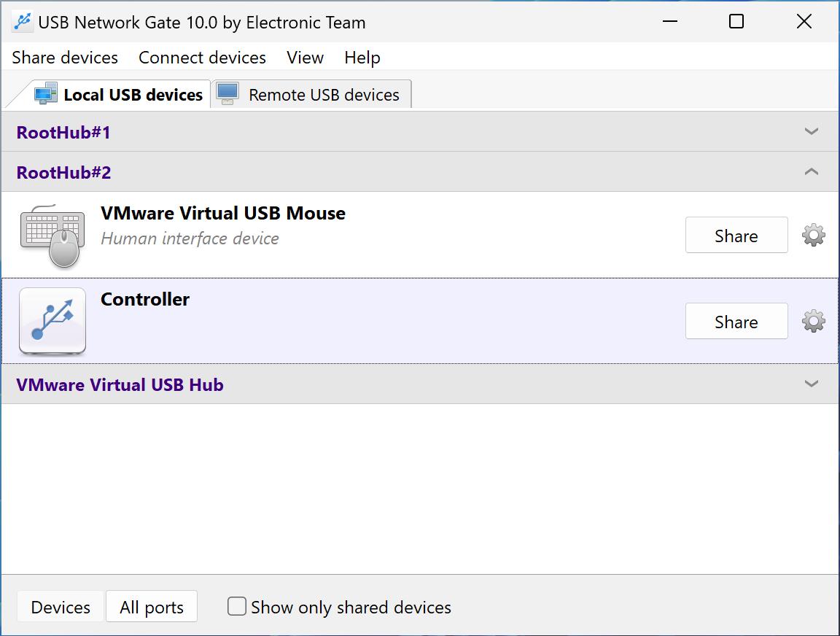The width and height of the screenshot is (840, 636).
Task: Share the Controller device
Action: tap(736, 321)
